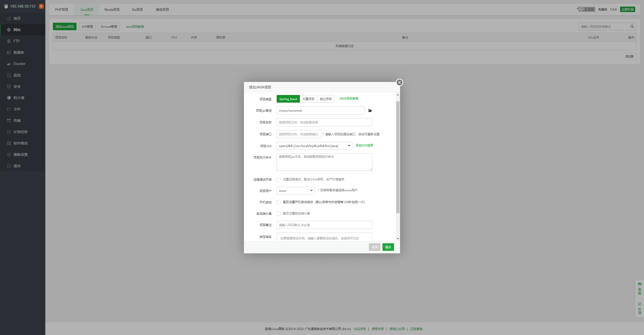Expand the project user www dropdown
Image resolution: width=644 pixels, height=335 pixels.
tap(295, 191)
